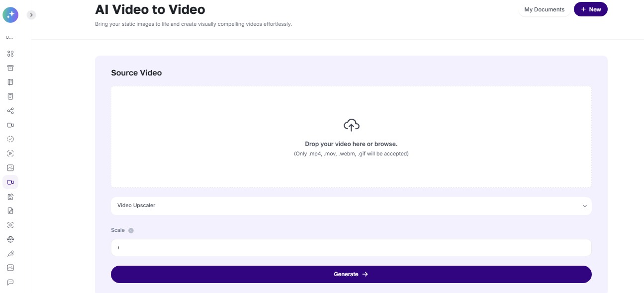Click the 'Source Video' heading
This screenshot has width=644, height=293.
click(136, 73)
